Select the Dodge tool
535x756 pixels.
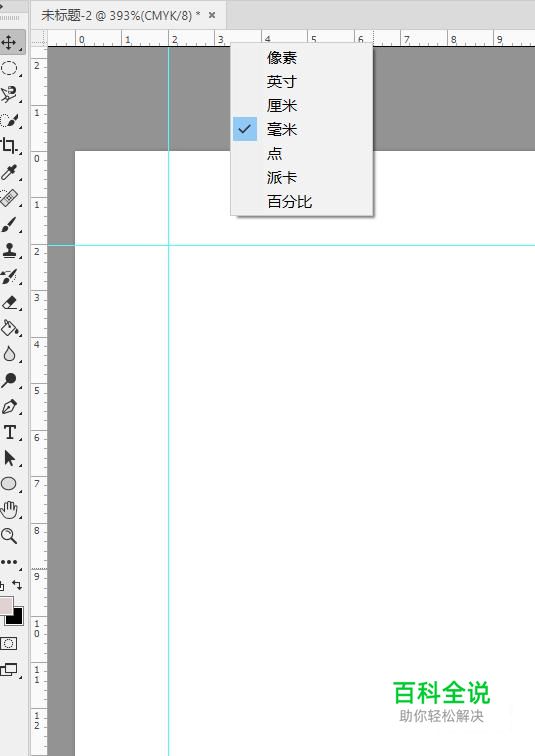pos(10,380)
